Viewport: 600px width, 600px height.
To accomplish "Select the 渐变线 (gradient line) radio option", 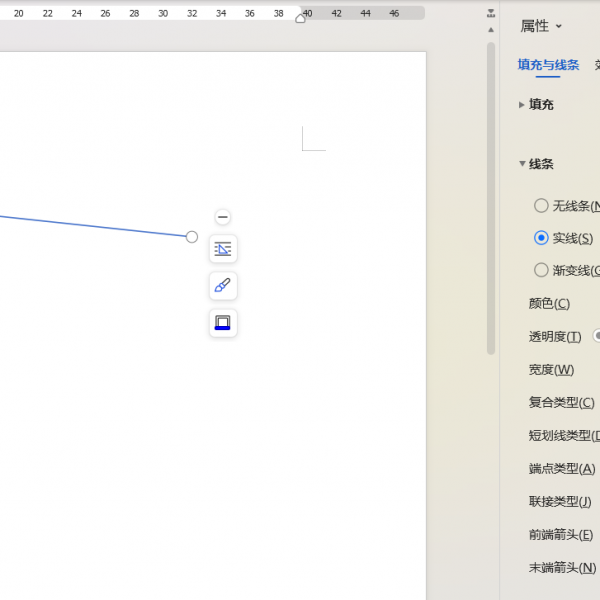I will tap(541, 270).
